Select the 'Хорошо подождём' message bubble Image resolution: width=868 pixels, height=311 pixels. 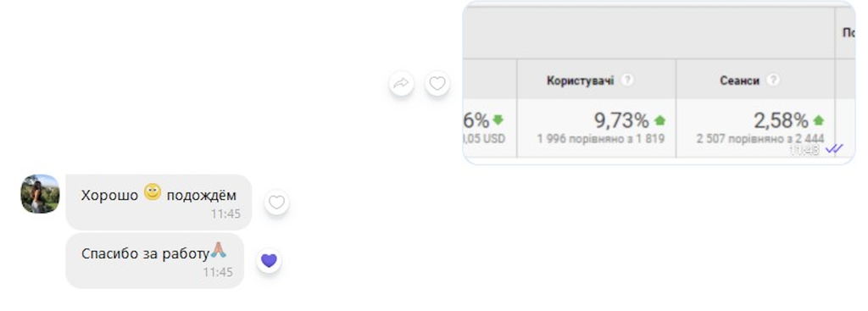coord(159,202)
